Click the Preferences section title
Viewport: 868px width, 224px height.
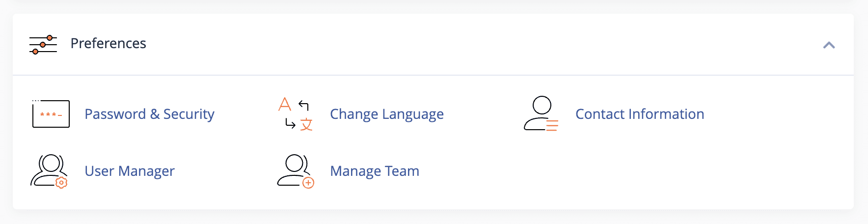click(108, 43)
